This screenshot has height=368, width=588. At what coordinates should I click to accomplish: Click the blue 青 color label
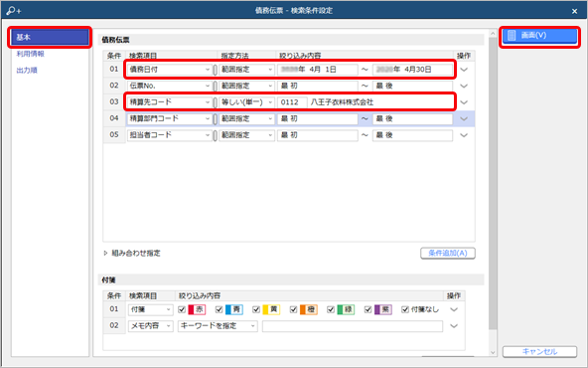point(234,309)
